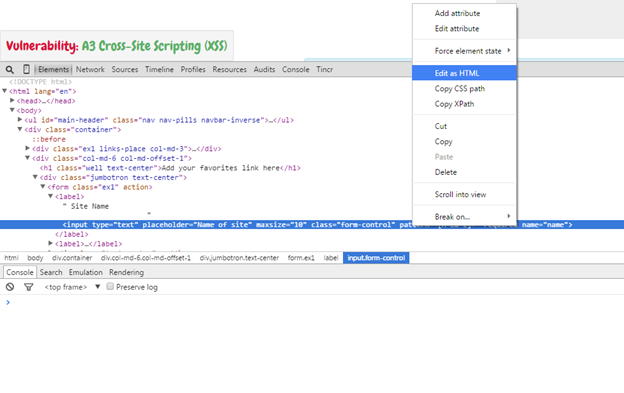Screen dimensions: 624x393
Task: Open the Sources tab
Action: pyautogui.click(x=125, y=69)
